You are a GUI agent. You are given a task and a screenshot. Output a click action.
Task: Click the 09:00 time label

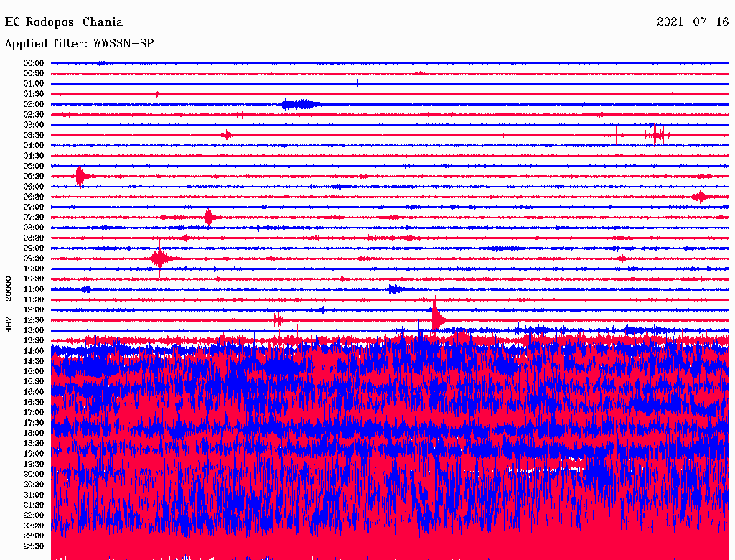tap(34, 248)
